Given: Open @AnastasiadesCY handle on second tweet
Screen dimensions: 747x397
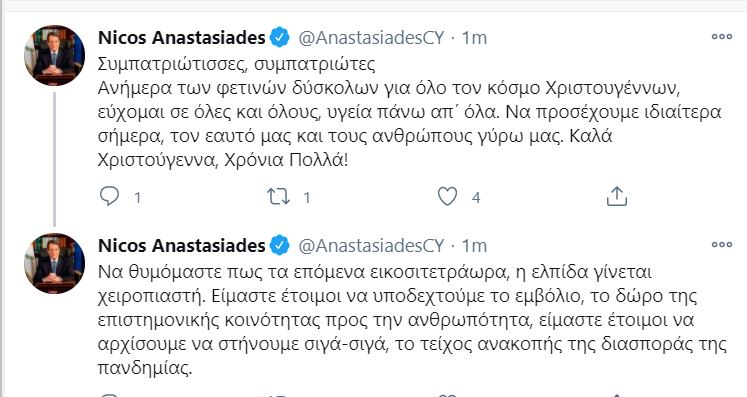Looking at the screenshot, I should pyautogui.click(x=371, y=246).
